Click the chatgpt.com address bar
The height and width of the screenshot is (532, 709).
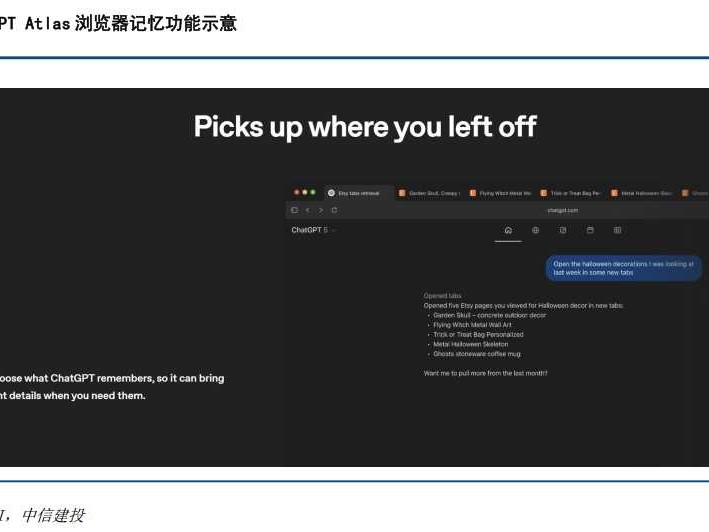tap(562, 210)
